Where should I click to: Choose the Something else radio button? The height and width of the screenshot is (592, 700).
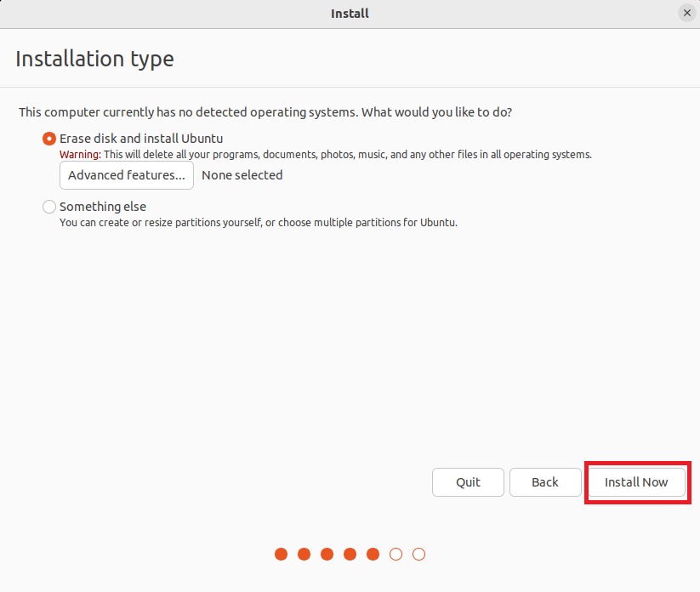49,207
